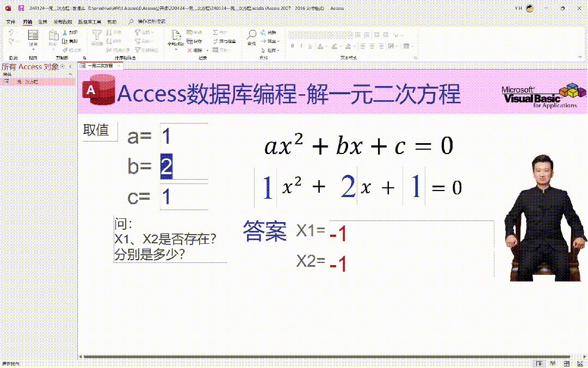This screenshot has width=588, height=368.
Task: Click Toggle Filter (切换筛选) icon
Action: (x=138, y=50)
